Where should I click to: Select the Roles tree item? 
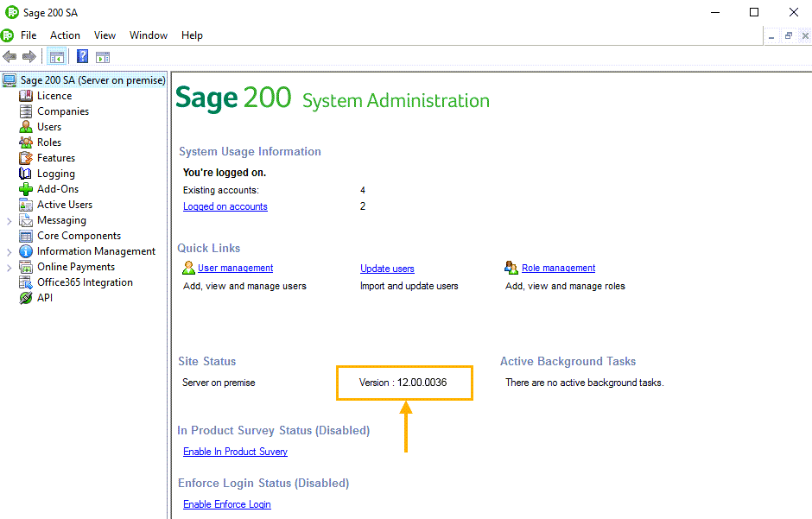tap(49, 142)
